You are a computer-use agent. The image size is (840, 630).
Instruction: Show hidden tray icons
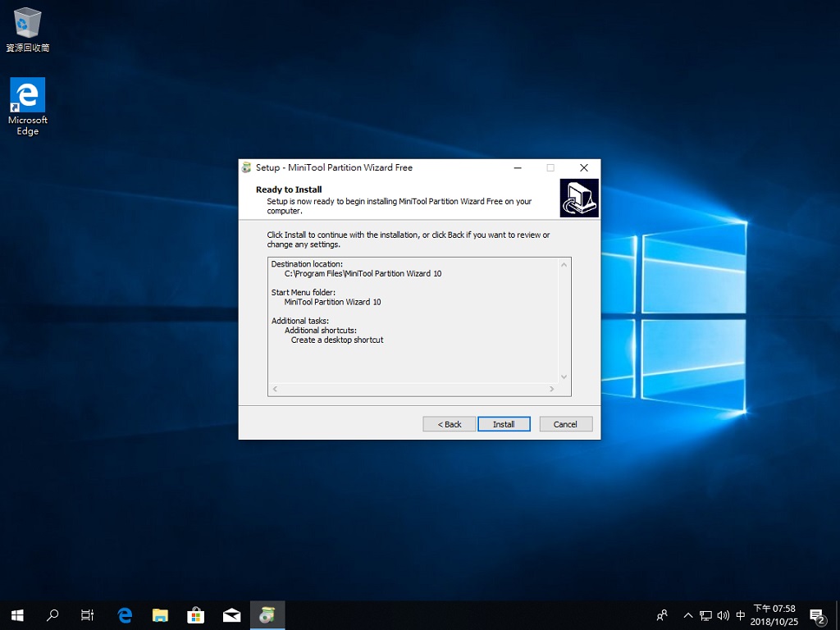click(688, 615)
